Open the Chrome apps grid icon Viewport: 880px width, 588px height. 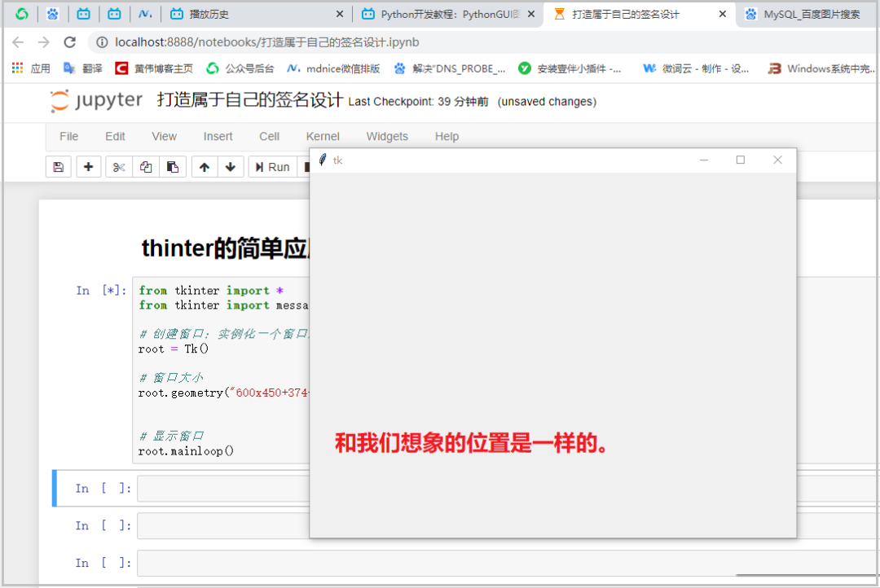tap(16, 68)
